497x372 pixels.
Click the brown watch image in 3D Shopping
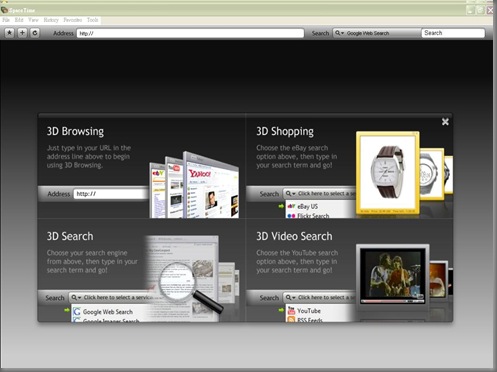[387, 172]
